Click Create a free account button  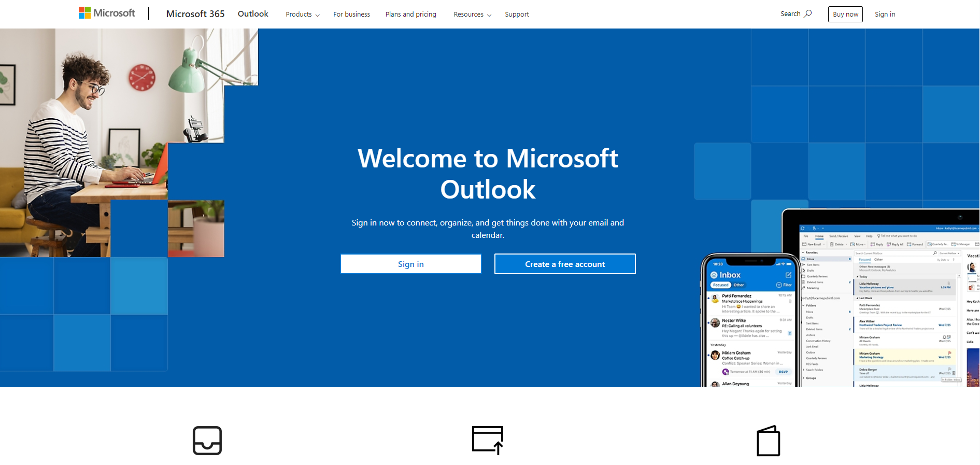[565, 264]
